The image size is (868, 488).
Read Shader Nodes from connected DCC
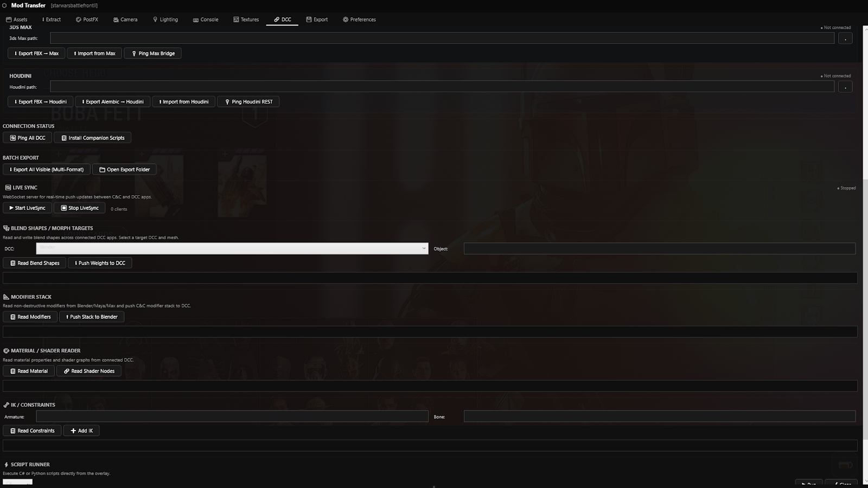tap(88, 371)
